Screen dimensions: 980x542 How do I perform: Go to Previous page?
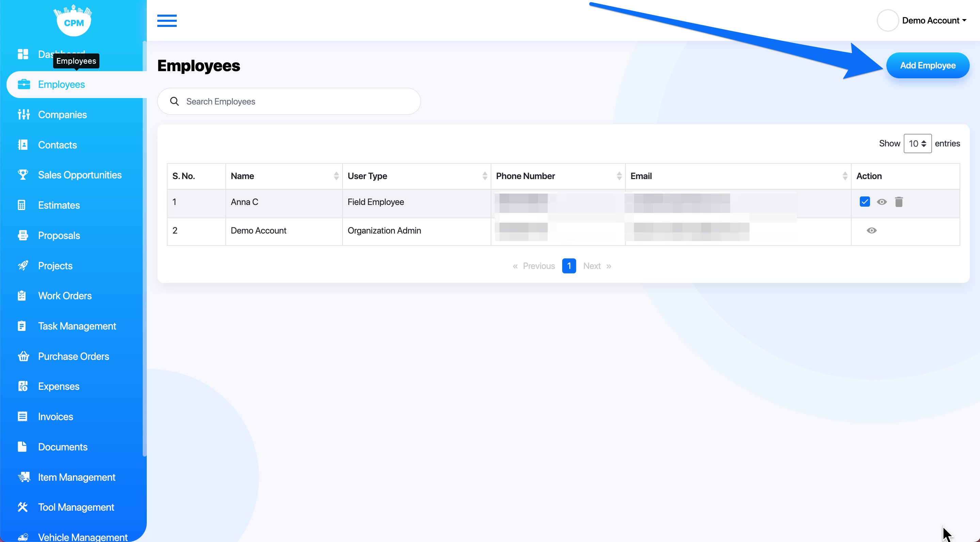tap(534, 266)
